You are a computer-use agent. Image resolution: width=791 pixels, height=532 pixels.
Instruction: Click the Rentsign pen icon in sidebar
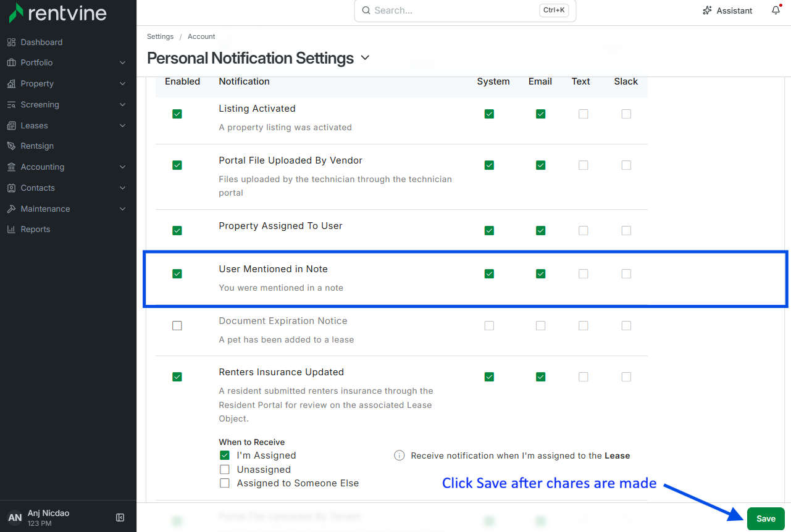(11, 146)
